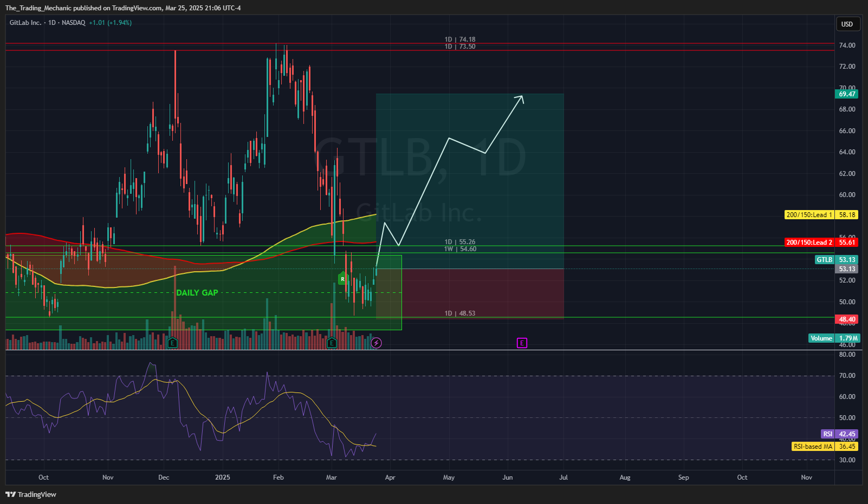
Task: Click the Feb label on the time axis
Action: [x=278, y=477]
